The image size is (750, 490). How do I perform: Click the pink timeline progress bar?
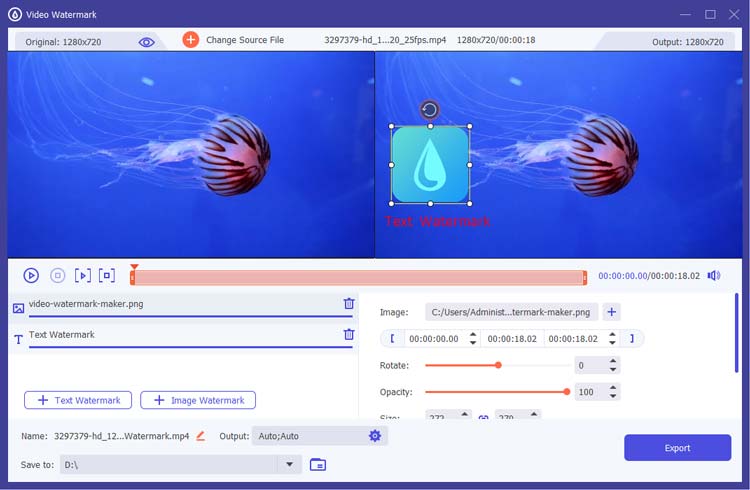point(359,278)
